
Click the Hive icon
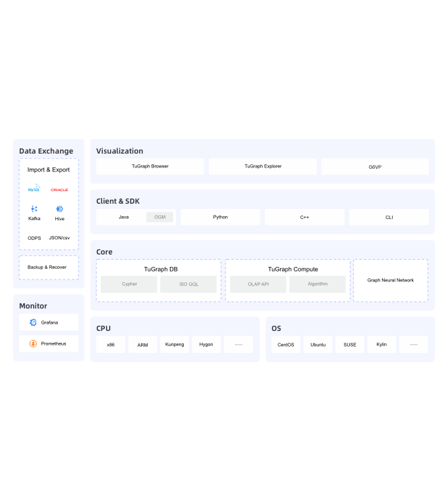[x=59, y=209]
